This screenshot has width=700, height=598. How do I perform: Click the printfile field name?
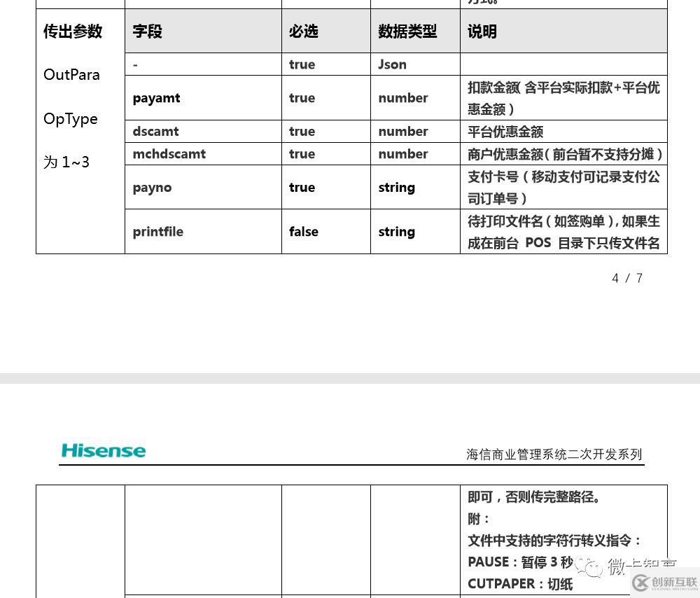click(158, 231)
